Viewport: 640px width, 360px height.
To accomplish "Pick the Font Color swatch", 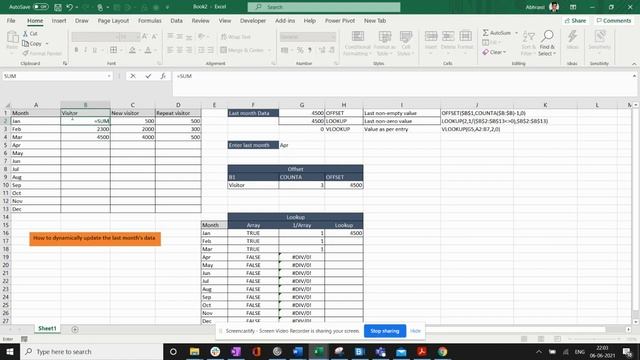I will (148, 50).
